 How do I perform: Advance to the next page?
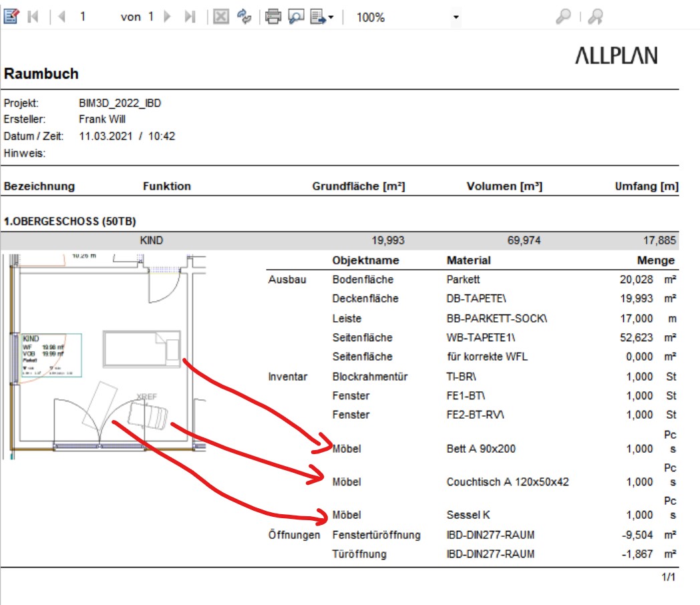[x=168, y=17]
